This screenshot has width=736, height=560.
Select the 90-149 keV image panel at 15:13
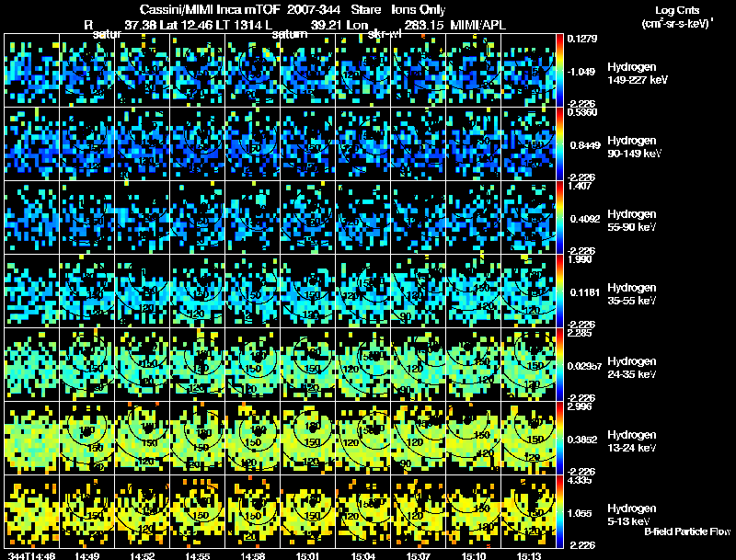(528, 144)
